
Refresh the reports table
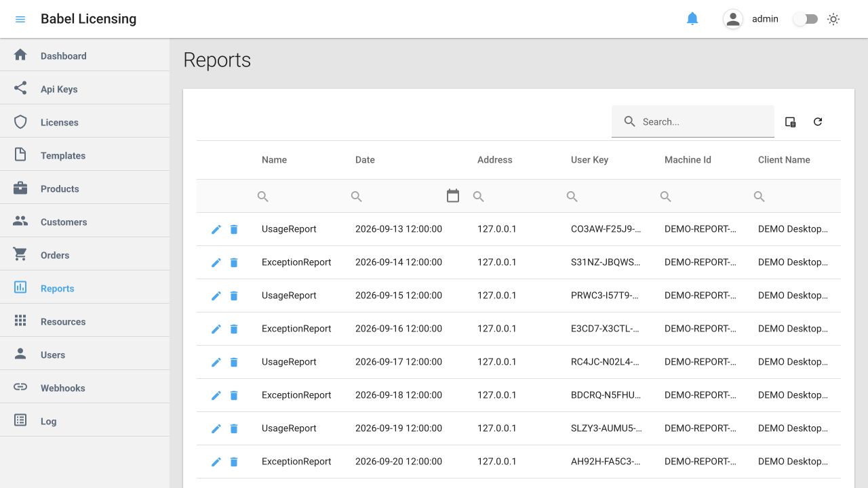(818, 122)
